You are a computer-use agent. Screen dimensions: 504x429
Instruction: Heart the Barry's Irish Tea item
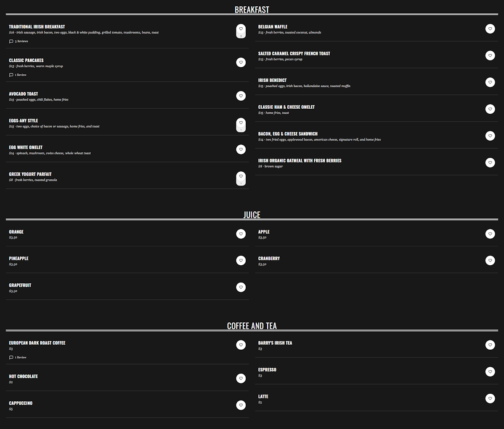coord(490,345)
